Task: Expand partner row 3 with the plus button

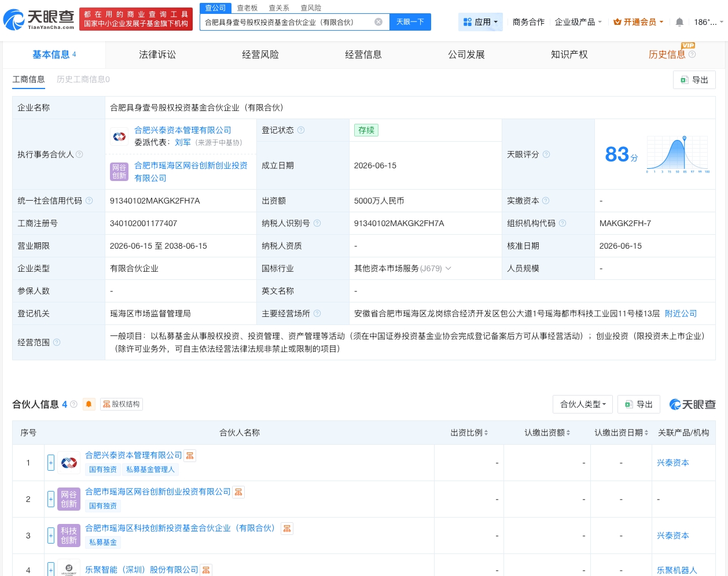Action: [51, 536]
